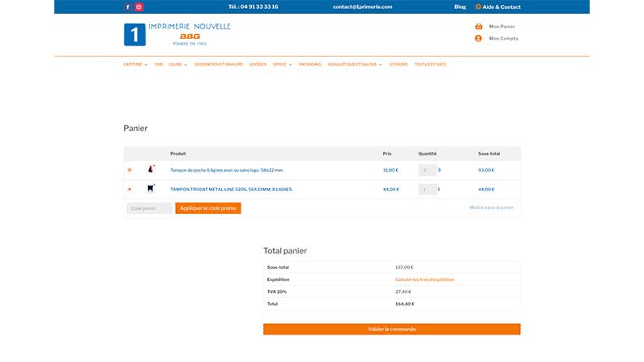Screen dimensions: 644x362
Task: Open Tampon de poche product thumbnail
Action: click(x=151, y=169)
